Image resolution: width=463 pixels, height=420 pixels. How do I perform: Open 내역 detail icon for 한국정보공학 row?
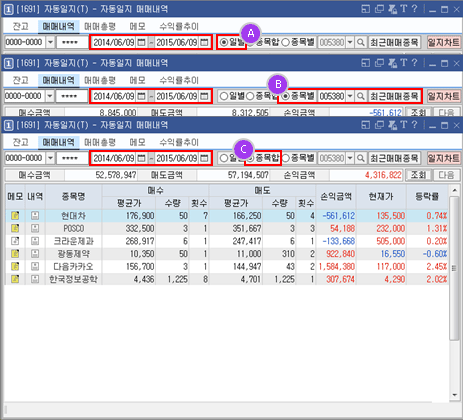click(x=35, y=279)
